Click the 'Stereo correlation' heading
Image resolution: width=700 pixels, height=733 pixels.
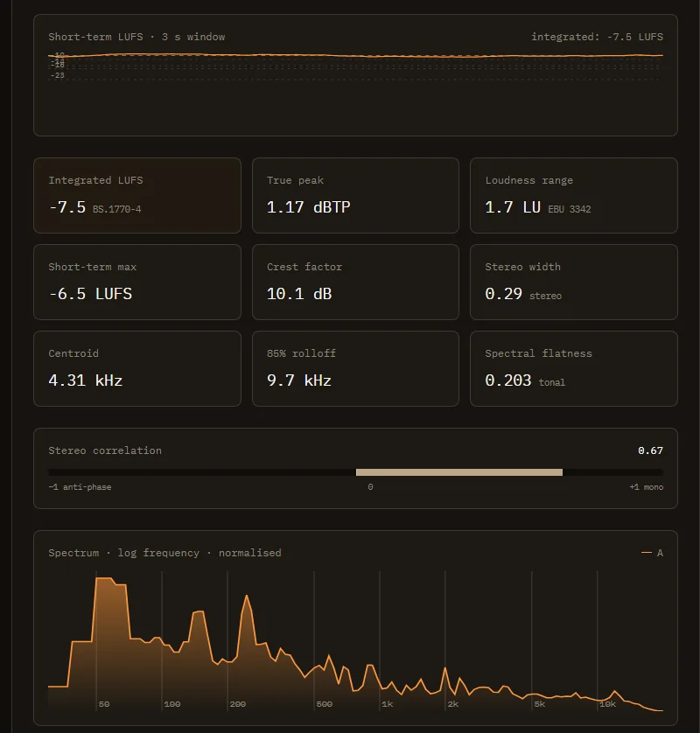[105, 450]
